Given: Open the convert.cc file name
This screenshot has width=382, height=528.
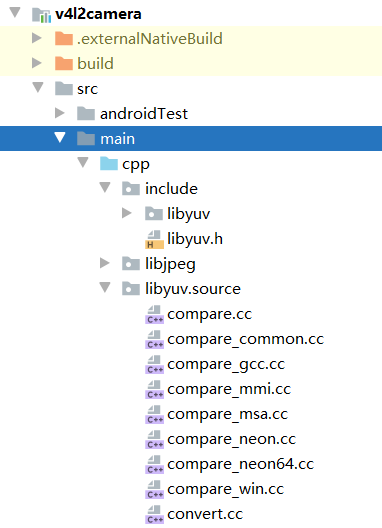Looking at the screenshot, I should (x=205, y=514).
